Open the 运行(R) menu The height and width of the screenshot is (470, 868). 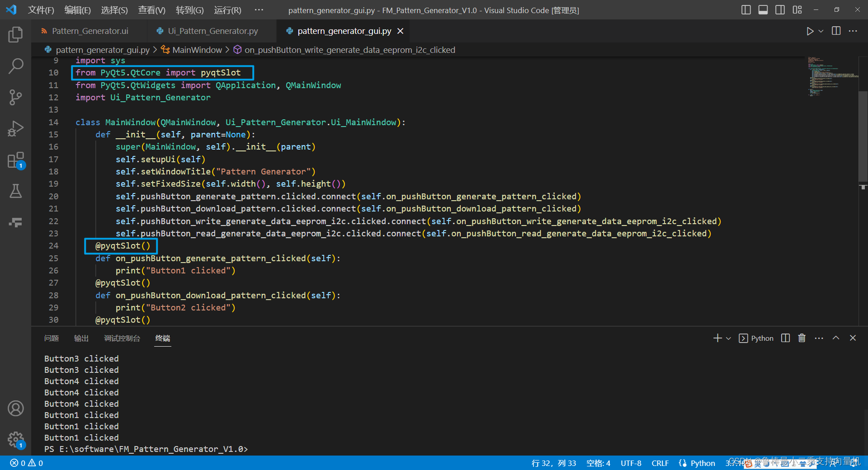[227, 10]
